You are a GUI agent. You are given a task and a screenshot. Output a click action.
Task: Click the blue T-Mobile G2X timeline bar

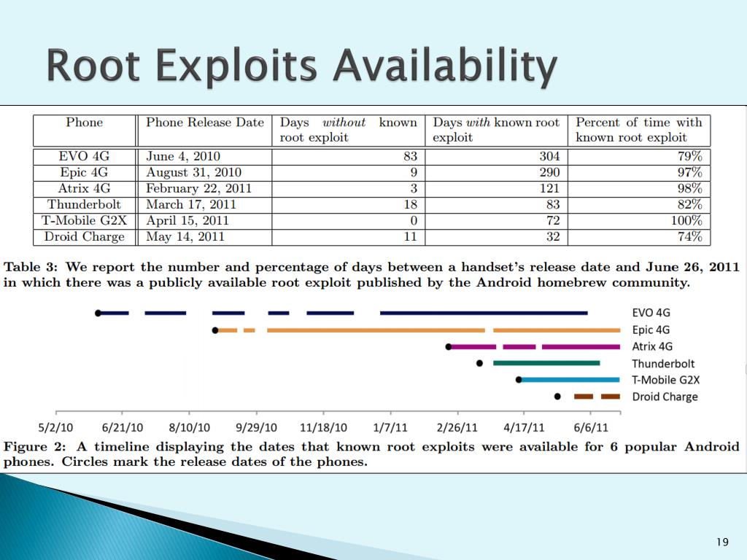coord(570,380)
